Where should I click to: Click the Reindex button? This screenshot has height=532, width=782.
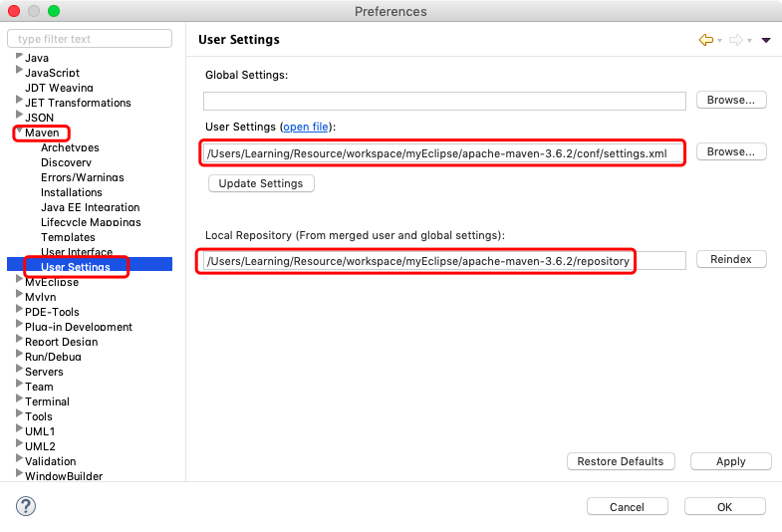click(x=731, y=259)
